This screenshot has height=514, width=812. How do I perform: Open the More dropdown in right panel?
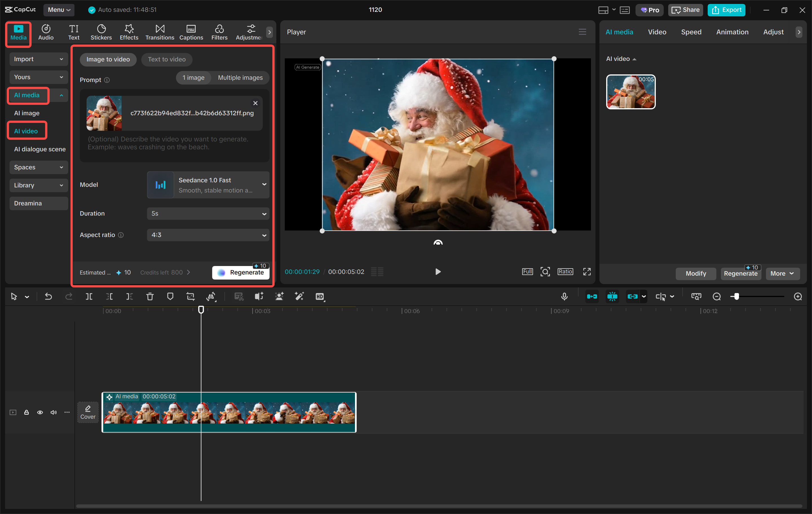coord(783,274)
